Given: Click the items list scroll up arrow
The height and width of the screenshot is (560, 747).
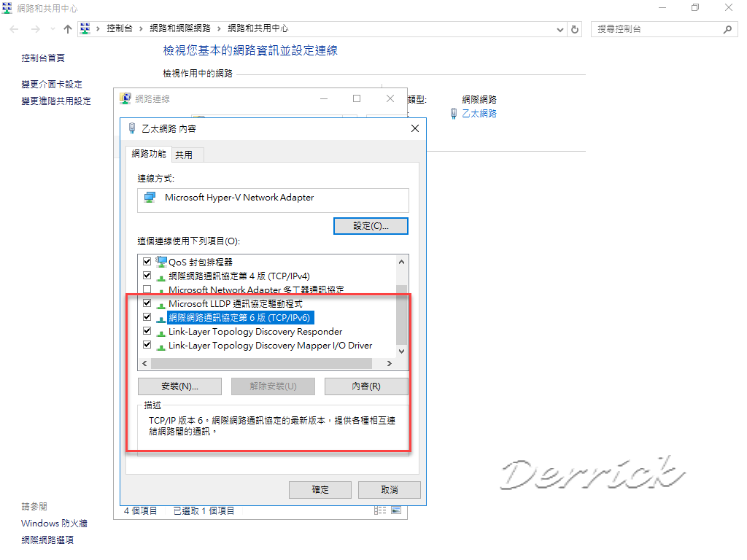Looking at the screenshot, I should (x=402, y=262).
